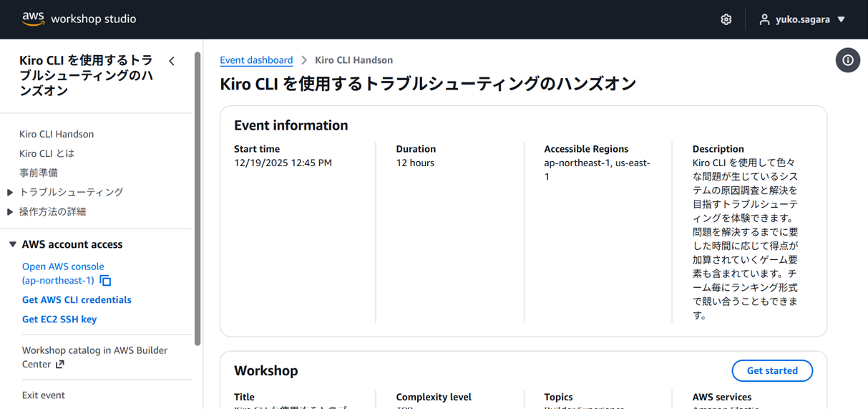868x409 pixels.
Task: Expand the トラブルシューティング tree section
Action: tap(10, 192)
